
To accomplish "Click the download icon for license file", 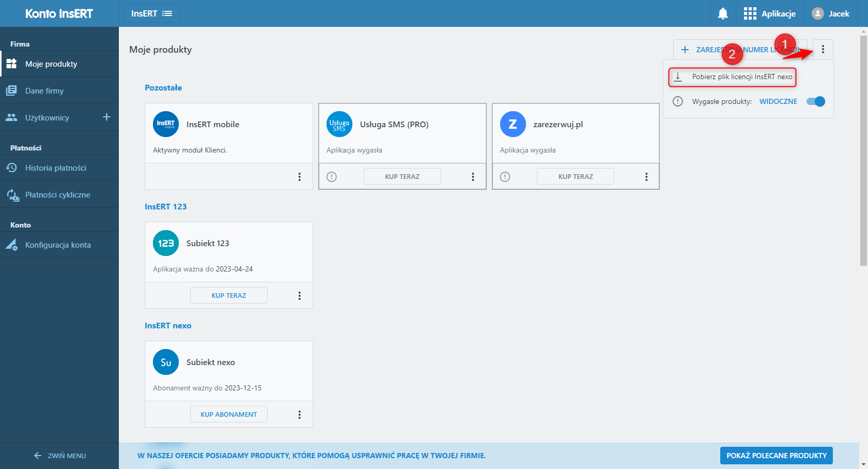I will (678, 77).
